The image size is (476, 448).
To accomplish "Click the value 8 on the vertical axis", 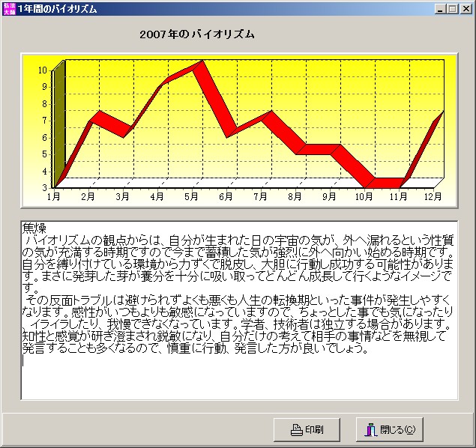I will [45, 104].
